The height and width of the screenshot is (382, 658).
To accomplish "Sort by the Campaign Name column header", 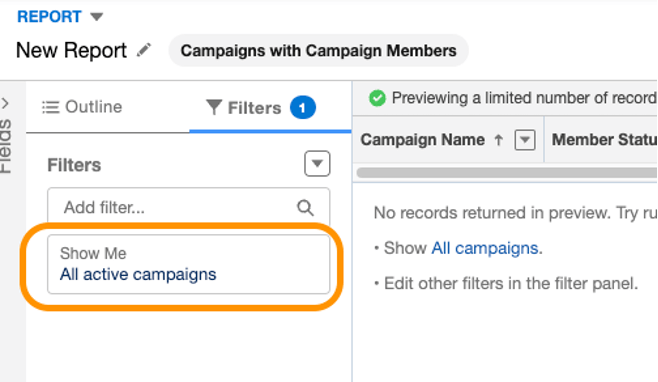I will pos(423,140).
